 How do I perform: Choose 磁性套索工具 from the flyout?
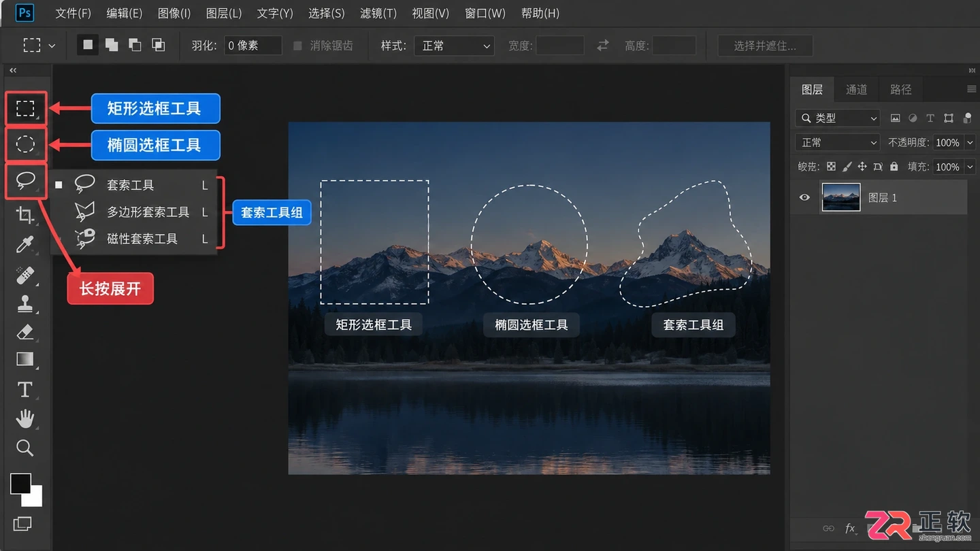tap(134, 239)
